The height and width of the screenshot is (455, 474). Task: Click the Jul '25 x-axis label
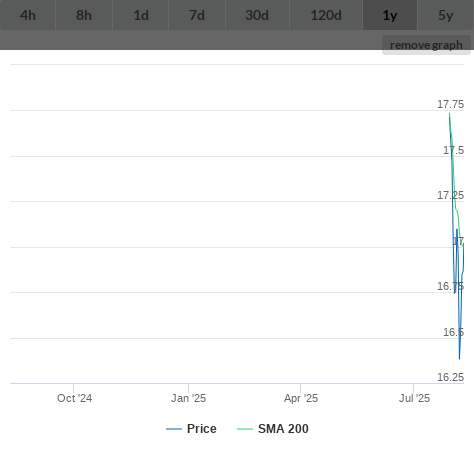[x=414, y=398]
